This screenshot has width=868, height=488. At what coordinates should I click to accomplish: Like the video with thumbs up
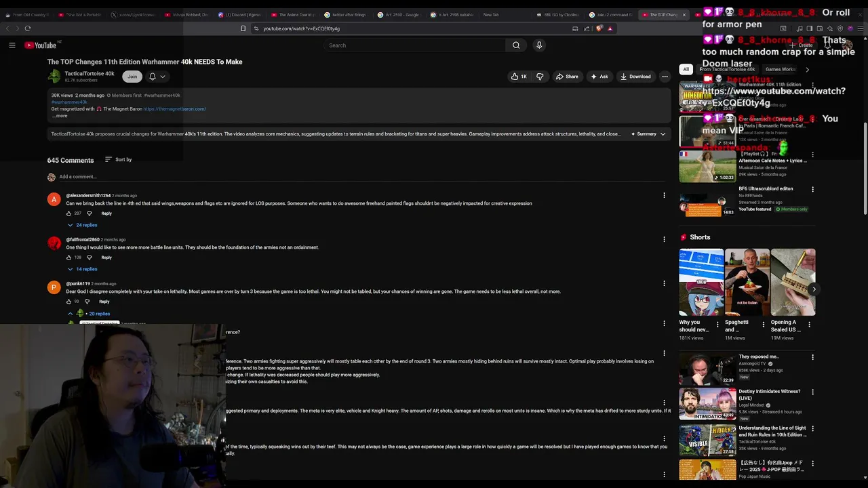519,77
